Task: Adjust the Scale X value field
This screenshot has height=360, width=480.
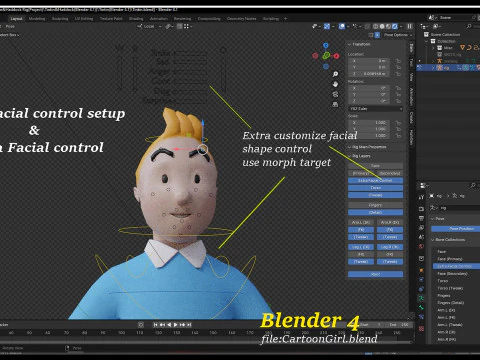Action: (370, 123)
